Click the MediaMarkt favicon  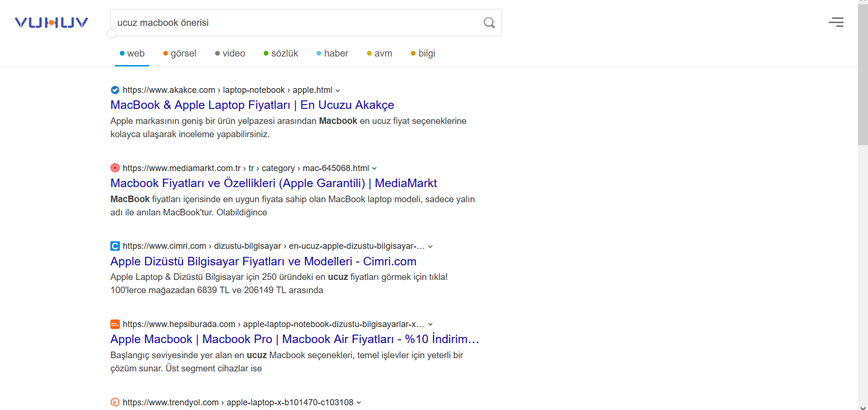(x=115, y=168)
